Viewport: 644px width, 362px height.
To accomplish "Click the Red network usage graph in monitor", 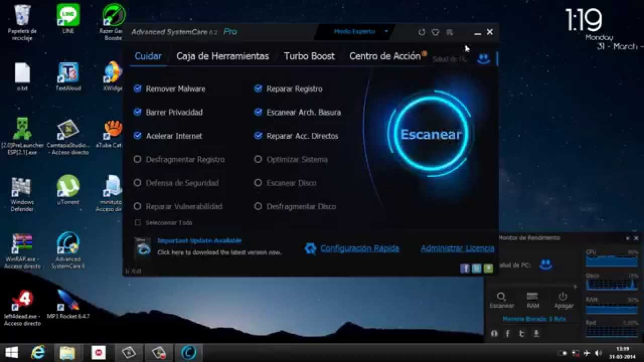I will pos(612,331).
